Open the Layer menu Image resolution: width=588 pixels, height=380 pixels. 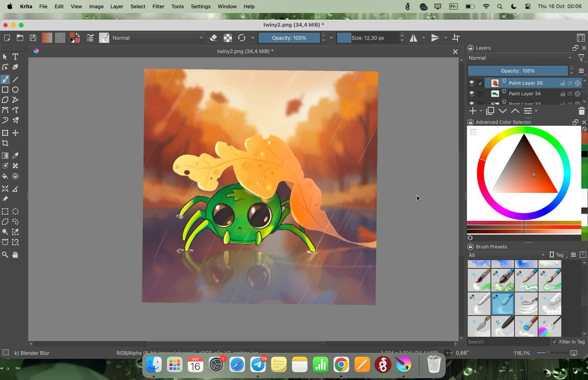point(117,6)
